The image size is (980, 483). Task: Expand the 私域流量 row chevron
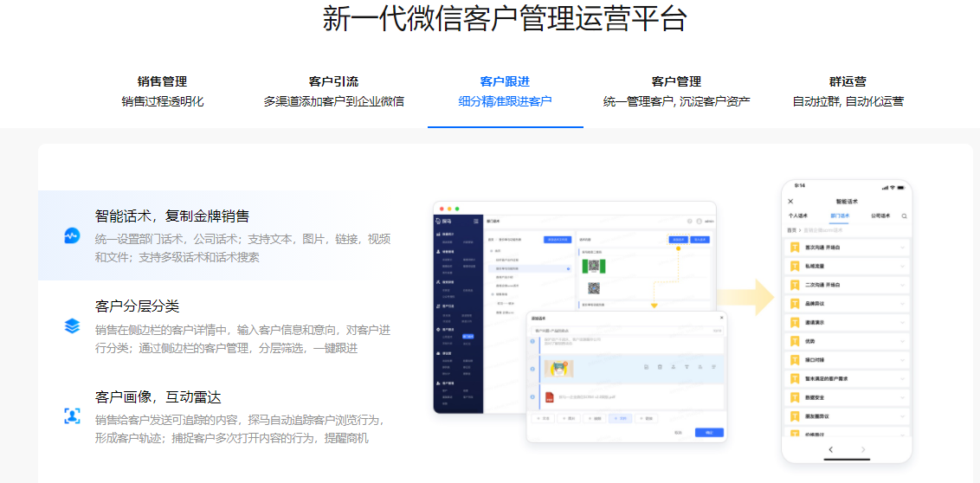click(x=902, y=267)
